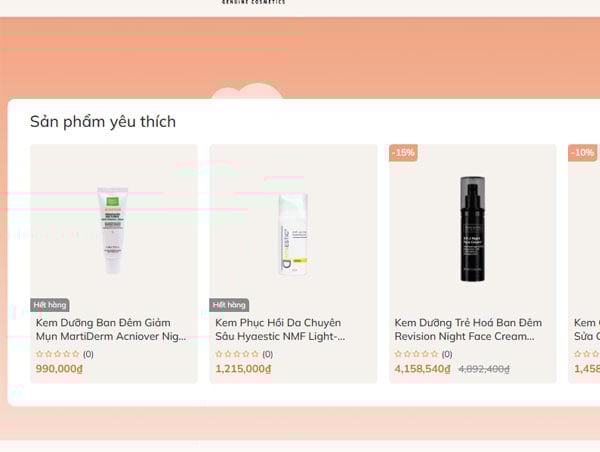Click the -10% discount badge

coord(582,153)
